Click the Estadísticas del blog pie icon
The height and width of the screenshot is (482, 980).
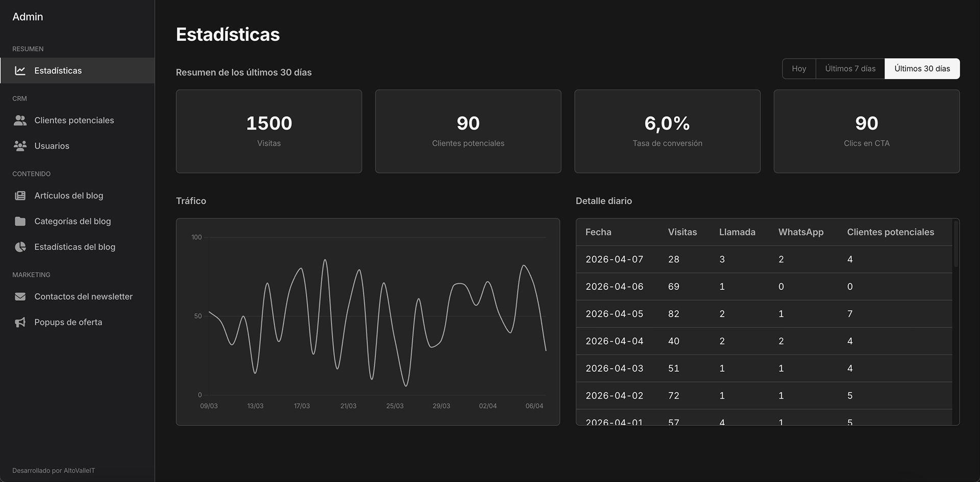(x=20, y=247)
